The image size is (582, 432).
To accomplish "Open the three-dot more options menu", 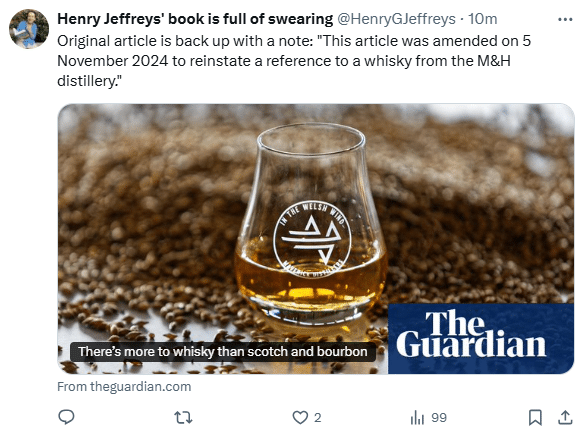I will [565, 19].
